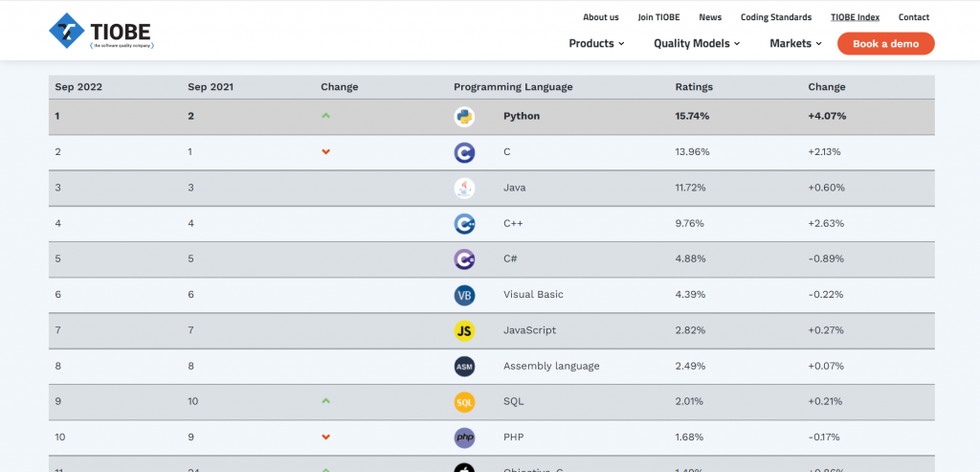Click the C# language icon
Screen dimensions: 980x472
[x=464, y=259]
